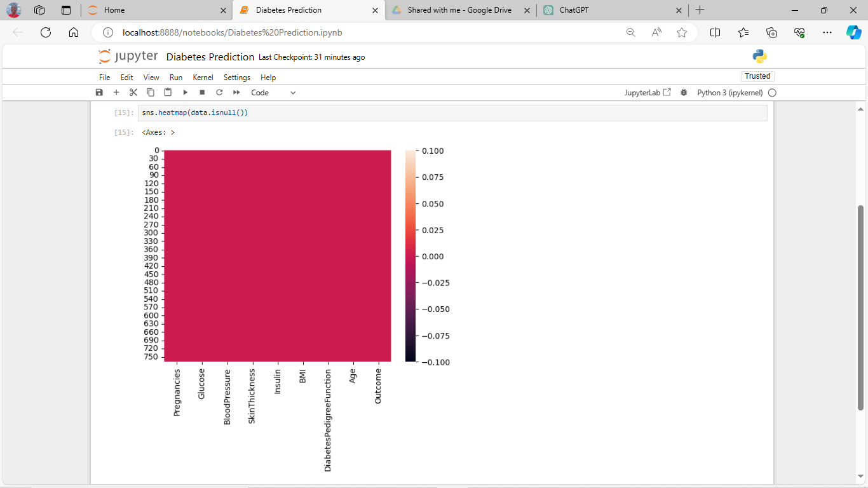Open split screen view
The width and height of the screenshot is (868, 488).
715,32
